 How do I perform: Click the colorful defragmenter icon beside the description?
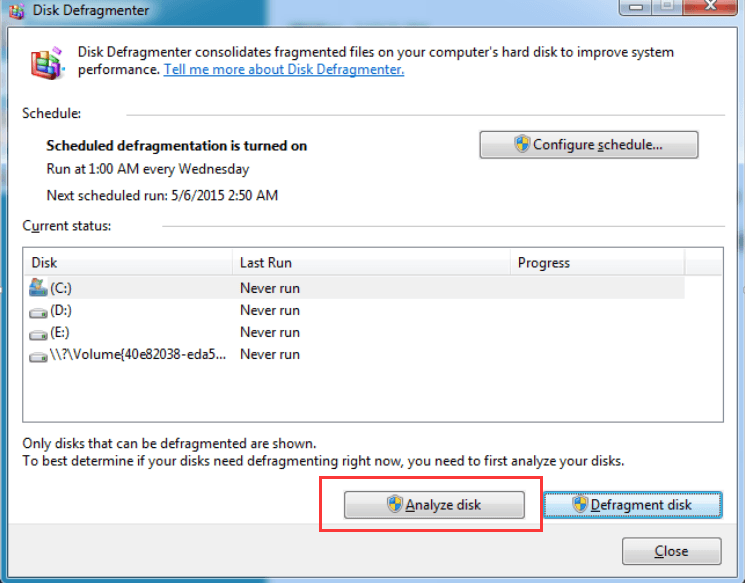(46, 63)
